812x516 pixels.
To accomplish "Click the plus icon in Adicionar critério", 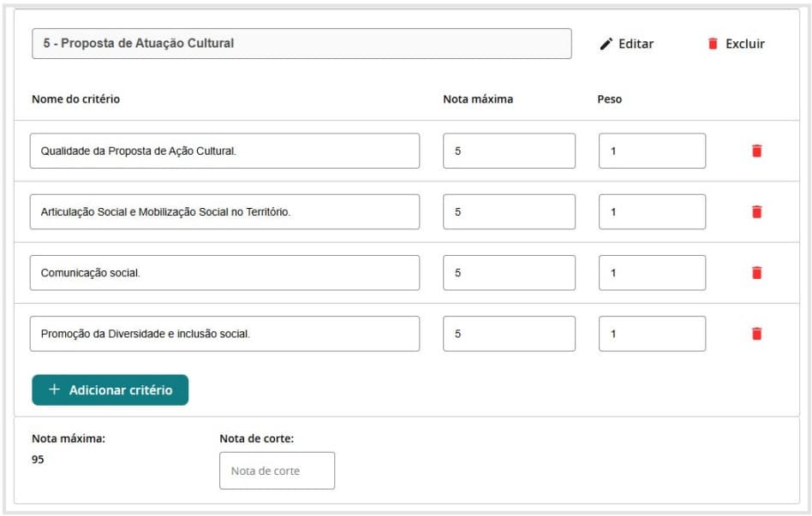I will [x=54, y=389].
